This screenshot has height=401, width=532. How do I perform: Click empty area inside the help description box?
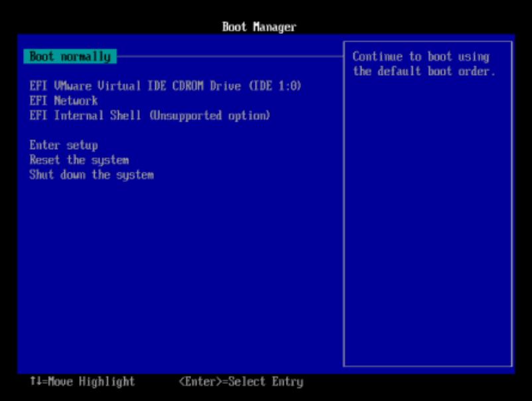427,220
